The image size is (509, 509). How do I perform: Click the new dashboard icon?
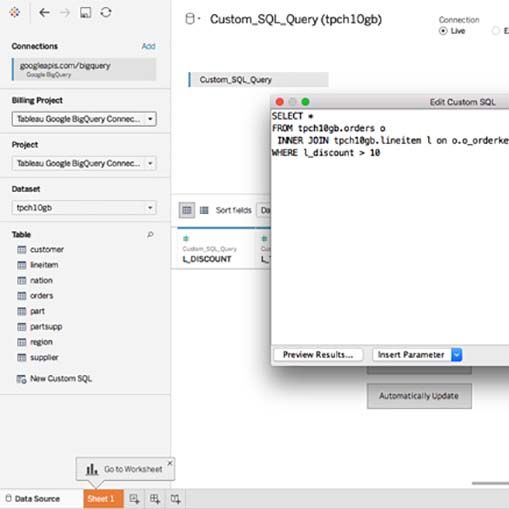pyautogui.click(x=155, y=499)
